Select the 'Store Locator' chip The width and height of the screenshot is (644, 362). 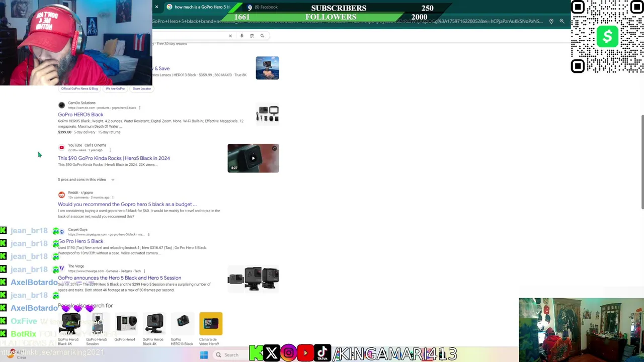142,88
